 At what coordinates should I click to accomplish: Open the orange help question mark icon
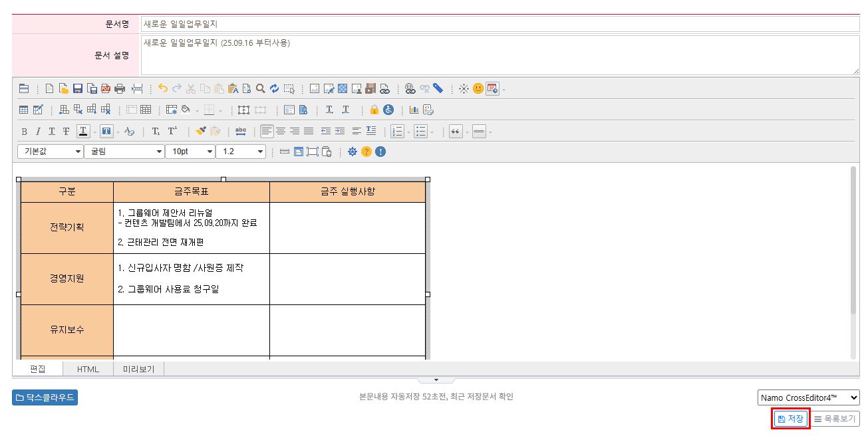click(x=366, y=152)
